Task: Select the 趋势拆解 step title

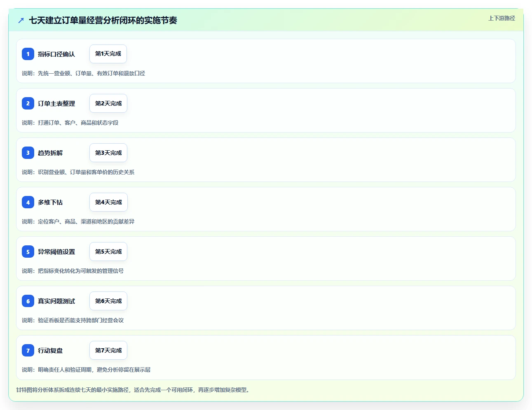Action: [x=50, y=153]
